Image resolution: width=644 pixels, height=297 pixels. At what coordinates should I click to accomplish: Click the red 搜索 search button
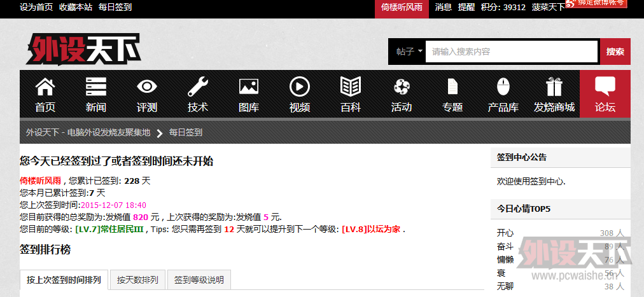pos(615,52)
